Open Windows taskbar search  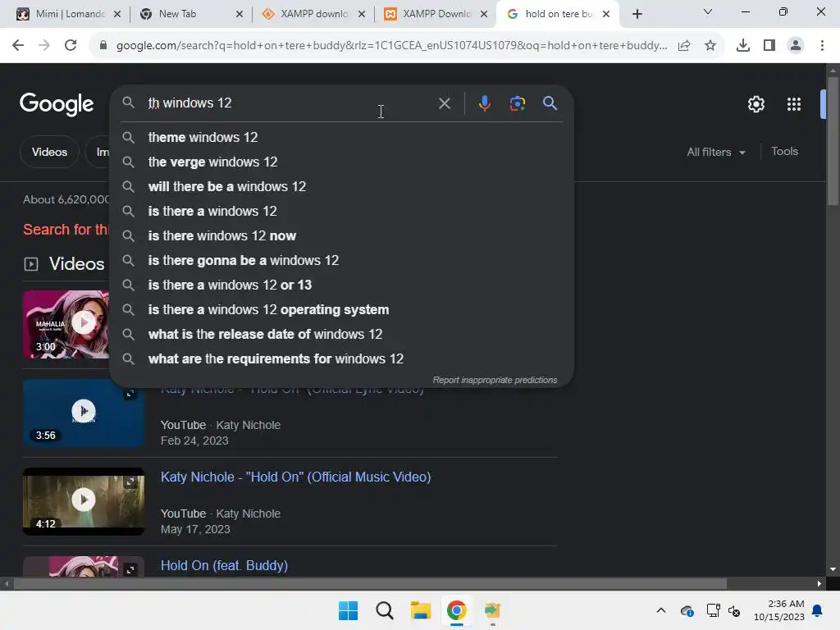pyautogui.click(x=384, y=610)
